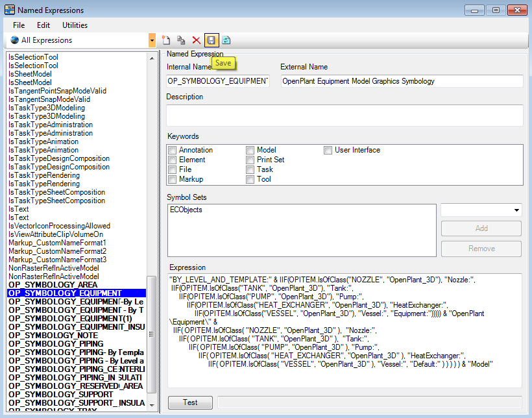The width and height of the screenshot is (532, 418).
Task: Click inside the Expression editor text area
Action: pos(345,330)
